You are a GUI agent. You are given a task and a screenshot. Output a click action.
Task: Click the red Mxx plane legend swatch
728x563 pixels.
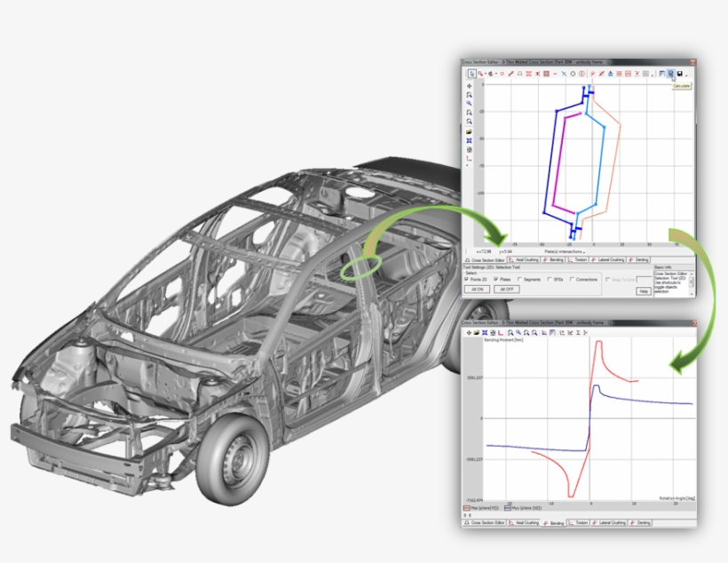(x=465, y=508)
